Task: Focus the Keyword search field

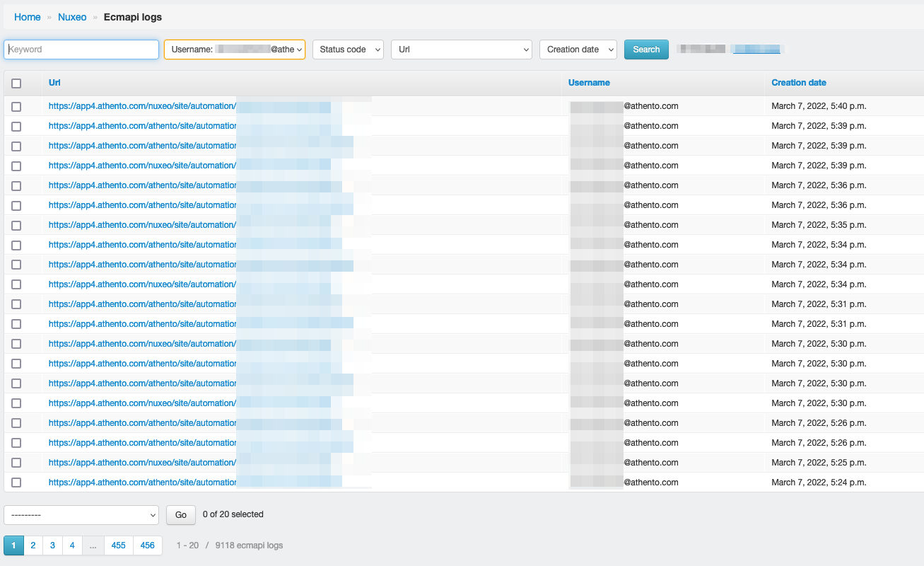Action: click(81, 50)
